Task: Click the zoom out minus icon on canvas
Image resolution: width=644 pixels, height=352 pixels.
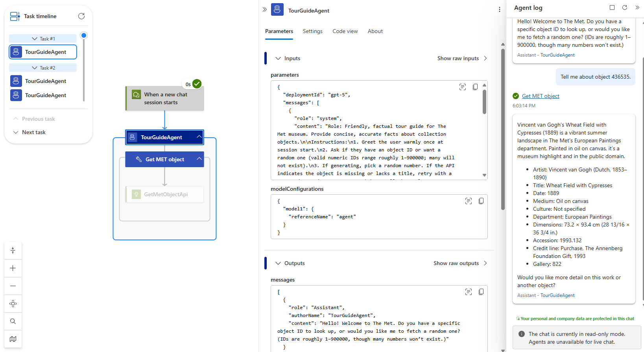Action: pos(13,286)
